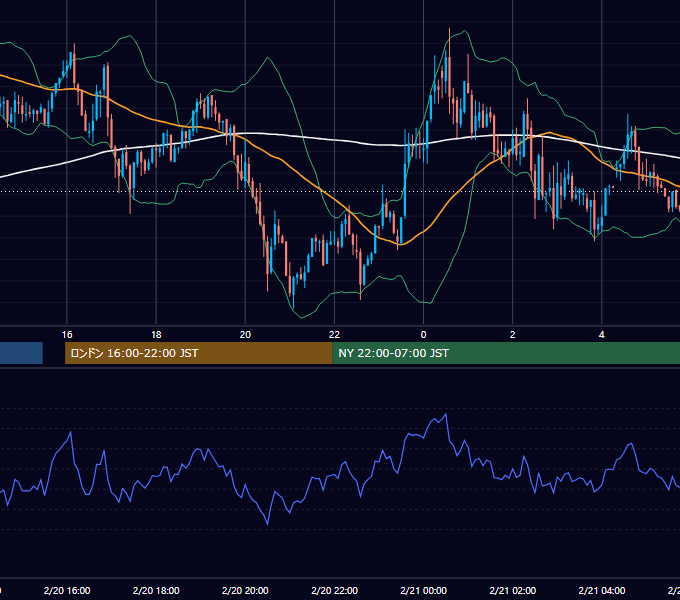680x600 pixels.
Task: Click the 18 hour label on the chart axis
Action: click(x=156, y=335)
